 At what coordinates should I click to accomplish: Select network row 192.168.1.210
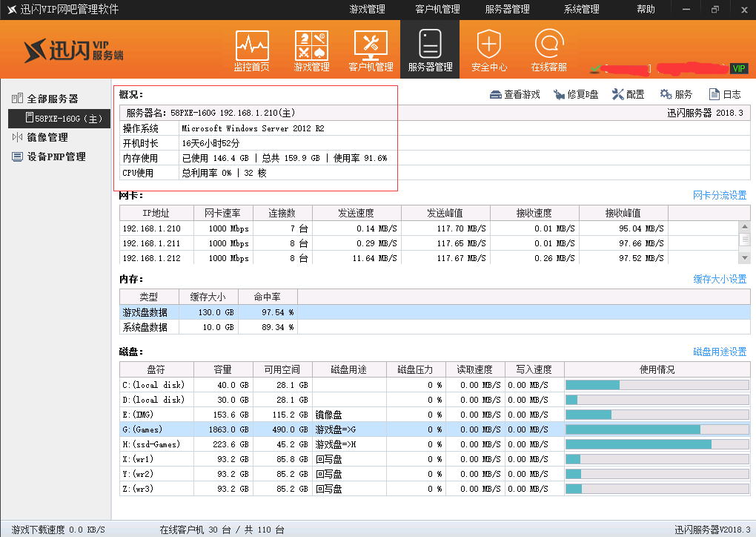coord(428,228)
